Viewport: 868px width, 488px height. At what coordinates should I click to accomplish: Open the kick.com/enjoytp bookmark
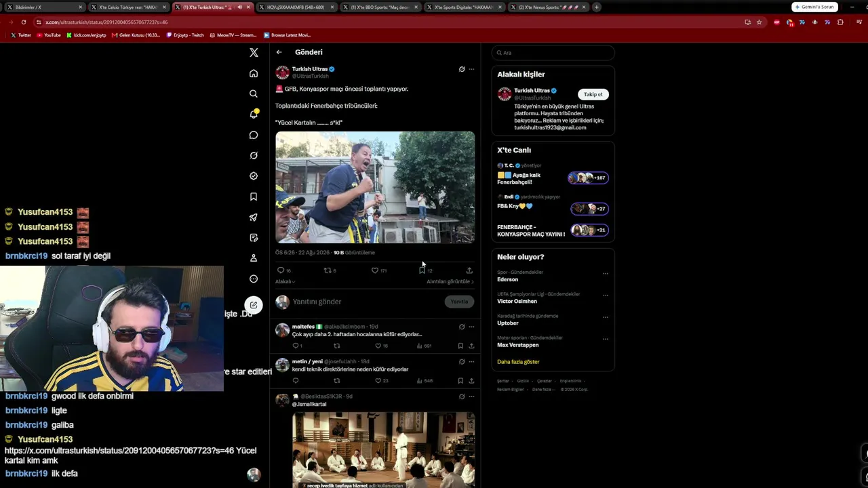click(x=87, y=35)
